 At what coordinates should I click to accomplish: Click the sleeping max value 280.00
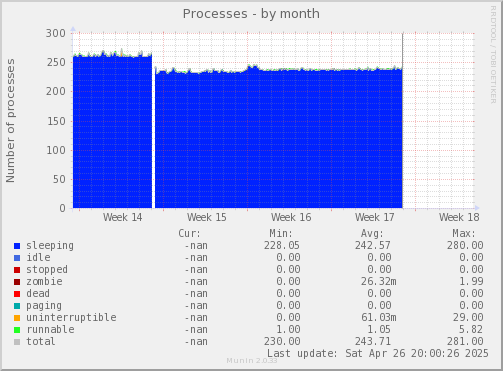465,245
